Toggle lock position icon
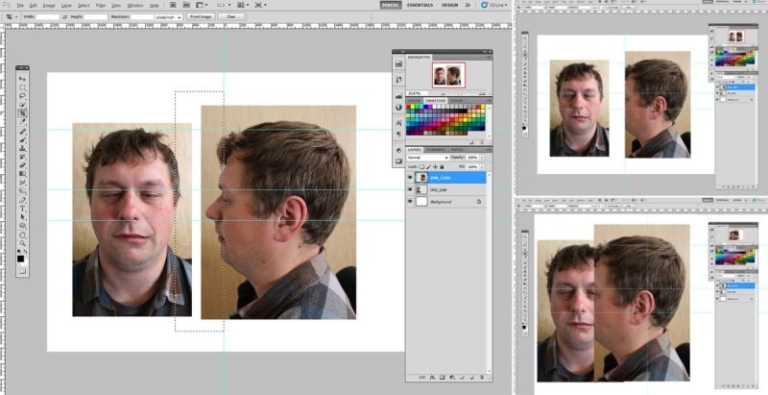This screenshot has width=768, height=395. [435, 167]
